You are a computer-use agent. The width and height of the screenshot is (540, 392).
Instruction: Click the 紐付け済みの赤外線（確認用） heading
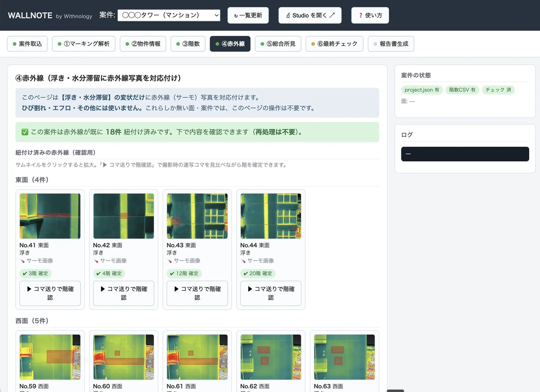(x=56, y=153)
